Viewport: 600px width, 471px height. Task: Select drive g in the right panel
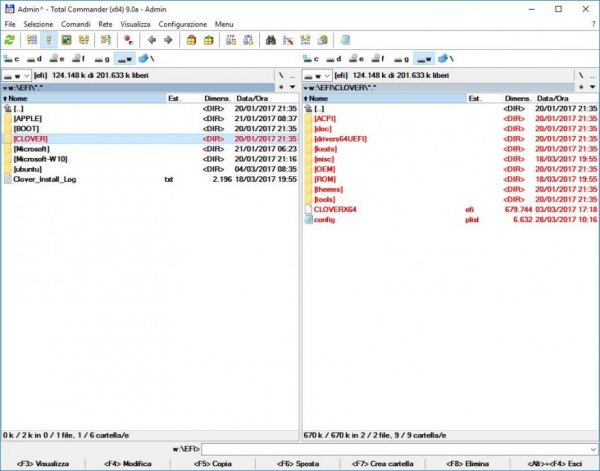pyautogui.click(x=401, y=59)
